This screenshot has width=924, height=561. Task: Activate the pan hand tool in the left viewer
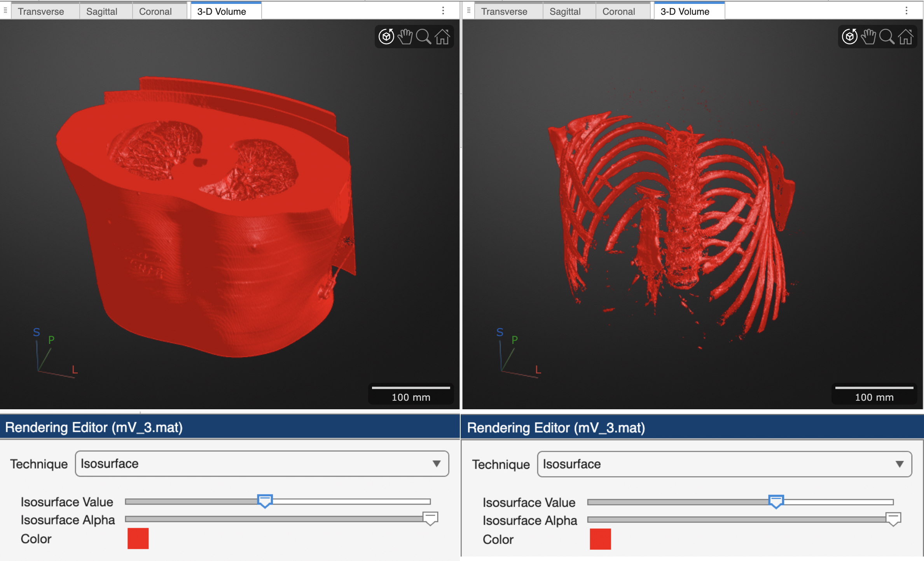click(x=405, y=36)
